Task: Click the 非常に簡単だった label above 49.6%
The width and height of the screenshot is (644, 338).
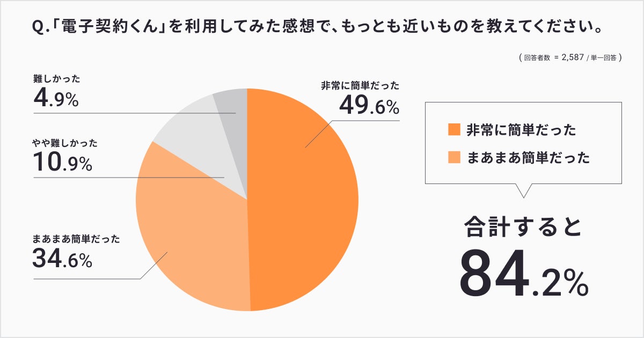Action: (360, 86)
